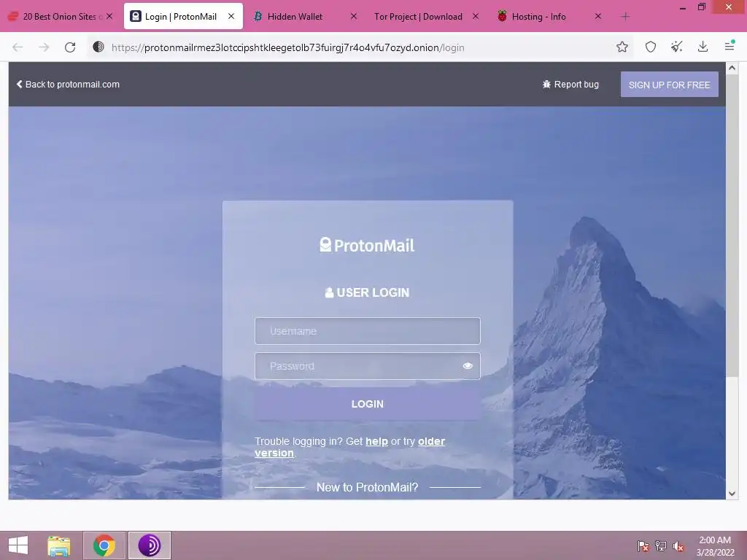Bookmark this page with star icon

coord(622,47)
